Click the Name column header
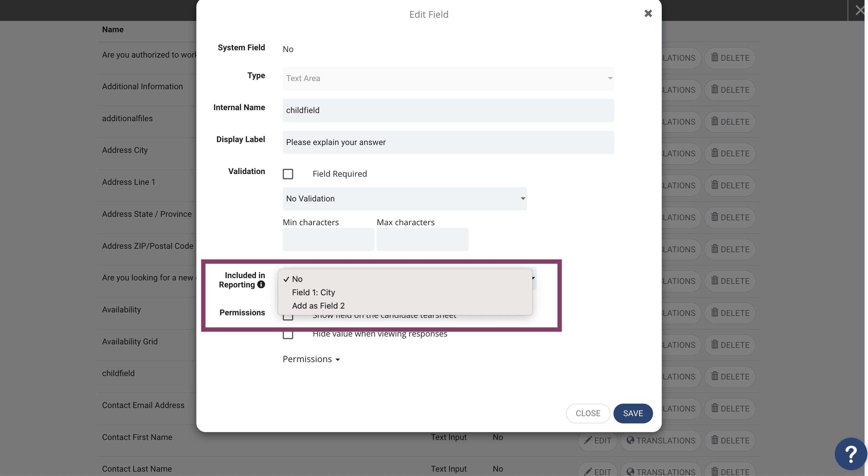This screenshot has width=868, height=476. (x=113, y=30)
